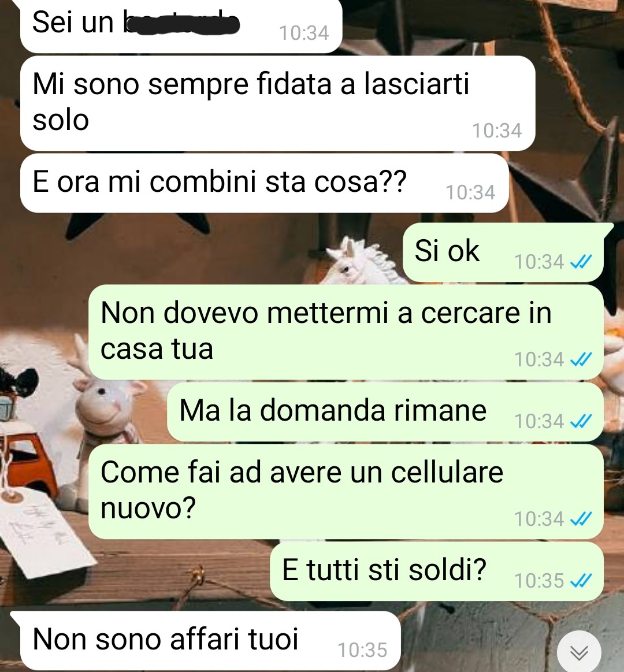Tap the blue read checkmarks on 'Si ok'
The width and height of the screenshot is (624, 672).
(581, 261)
